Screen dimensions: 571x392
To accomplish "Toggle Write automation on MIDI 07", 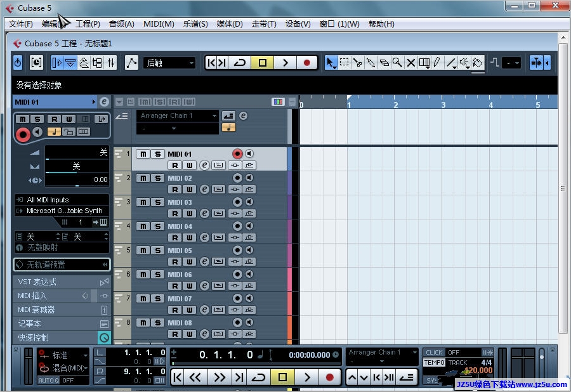I will pyautogui.click(x=189, y=310).
